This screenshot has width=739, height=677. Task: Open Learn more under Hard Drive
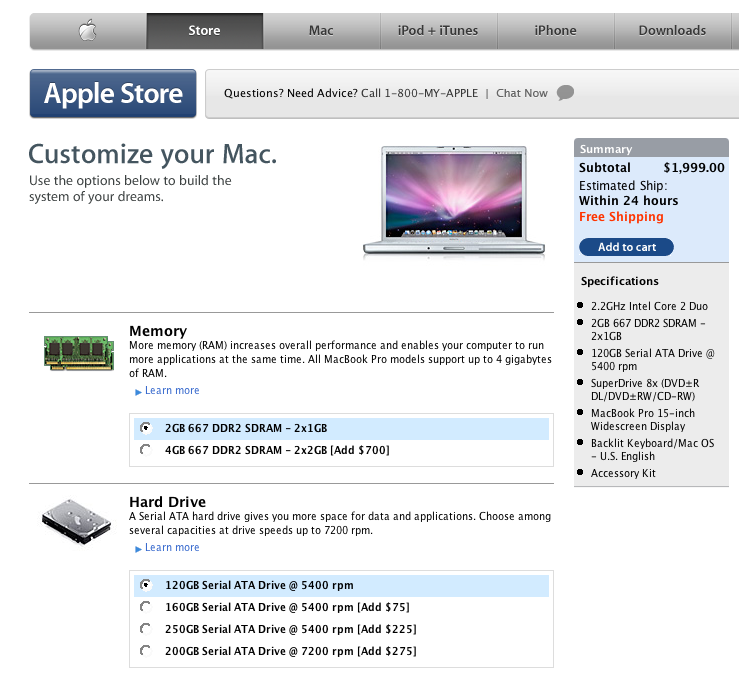tap(172, 547)
